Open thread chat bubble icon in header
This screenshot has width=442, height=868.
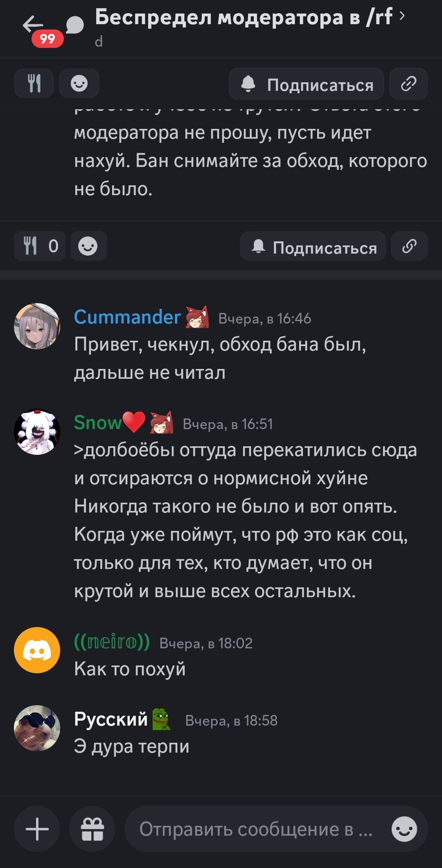tap(74, 25)
